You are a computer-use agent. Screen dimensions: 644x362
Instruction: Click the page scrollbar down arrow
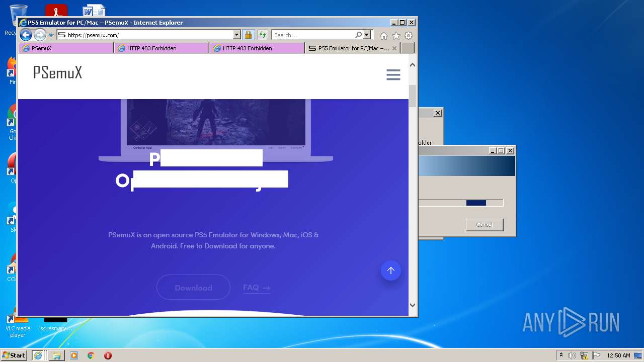coord(413,305)
